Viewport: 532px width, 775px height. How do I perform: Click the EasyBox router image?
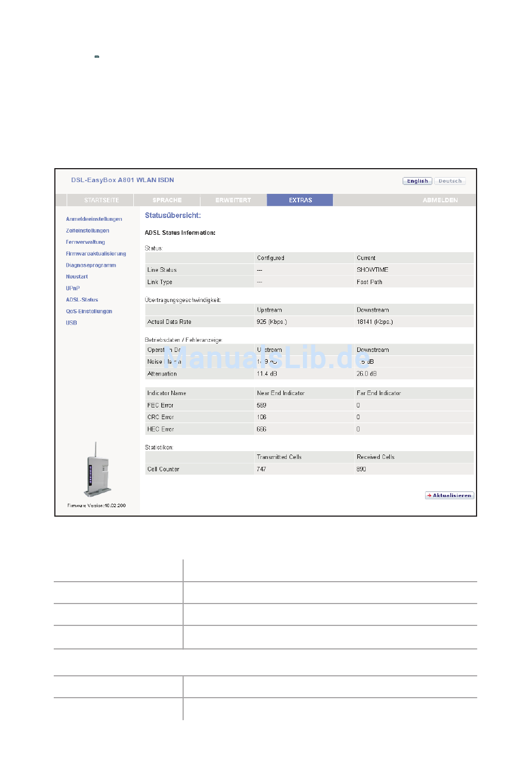[x=97, y=470]
